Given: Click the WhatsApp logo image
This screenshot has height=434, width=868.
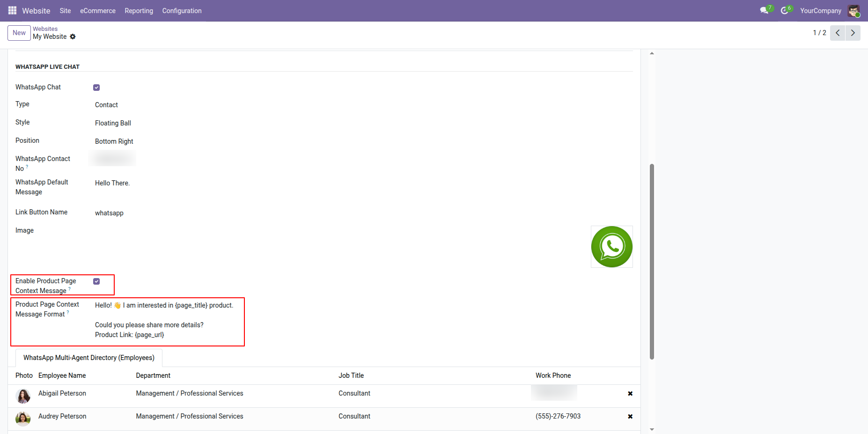Looking at the screenshot, I should [x=612, y=247].
